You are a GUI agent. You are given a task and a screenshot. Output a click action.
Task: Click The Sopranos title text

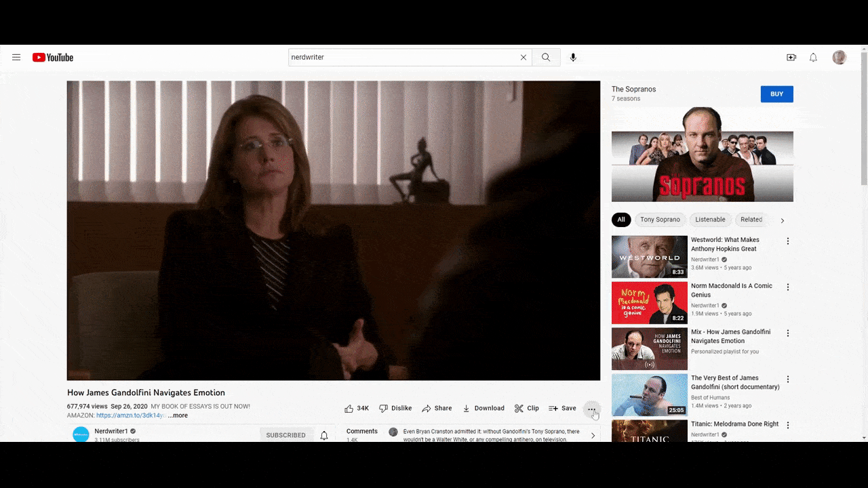(633, 89)
